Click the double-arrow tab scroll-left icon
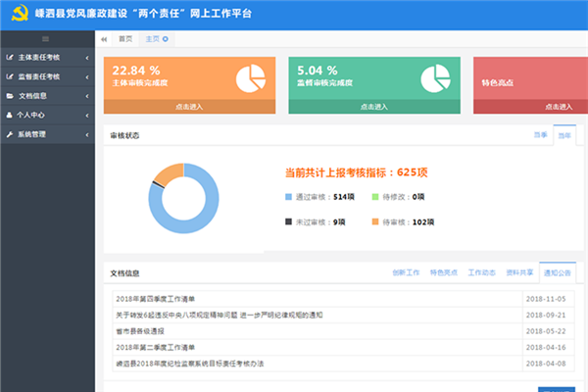This screenshot has height=392, width=588. [x=104, y=38]
